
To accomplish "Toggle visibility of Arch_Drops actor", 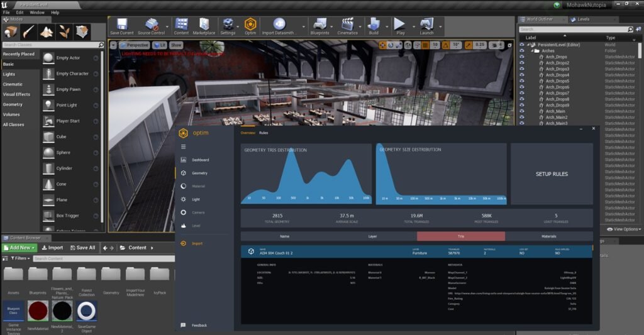I will click(522, 57).
